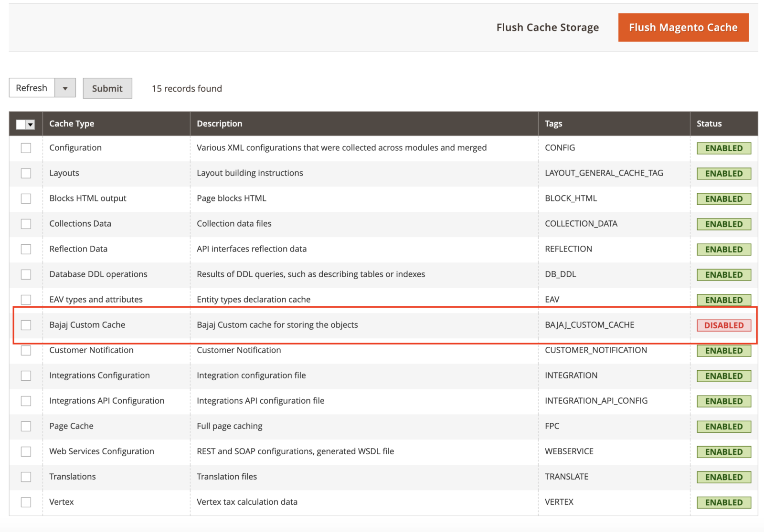
Task: Click the ENABLED badge on Page Cache row
Action: 723,426
